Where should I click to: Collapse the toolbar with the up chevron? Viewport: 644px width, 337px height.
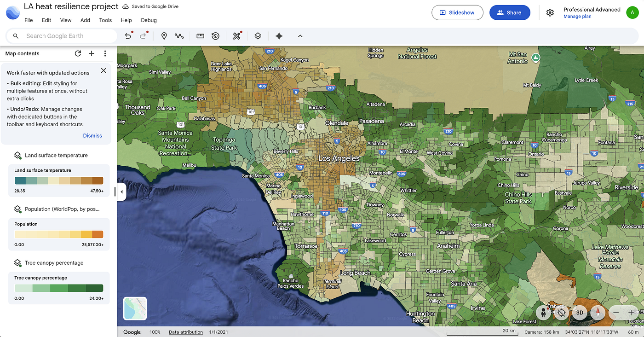(300, 36)
